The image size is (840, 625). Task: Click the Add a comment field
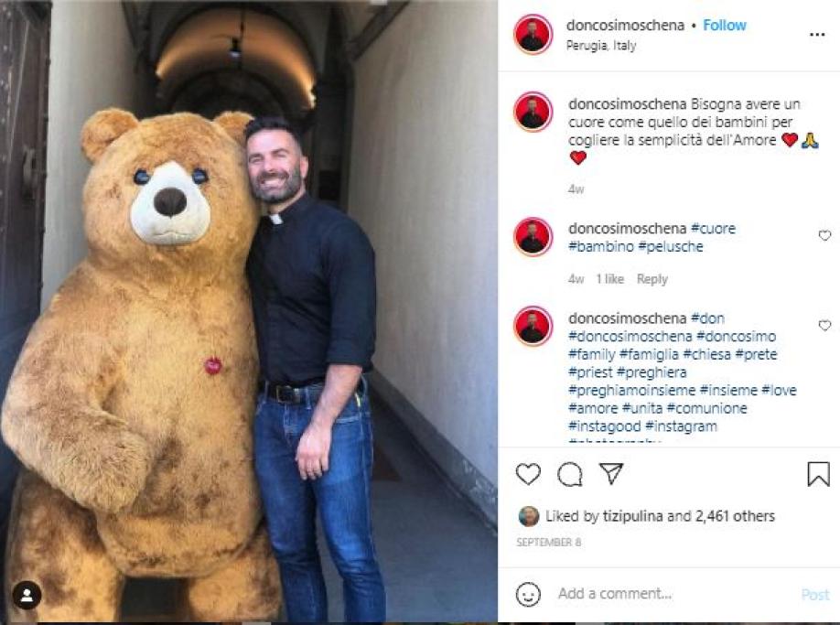pyautogui.click(x=675, y=594)
